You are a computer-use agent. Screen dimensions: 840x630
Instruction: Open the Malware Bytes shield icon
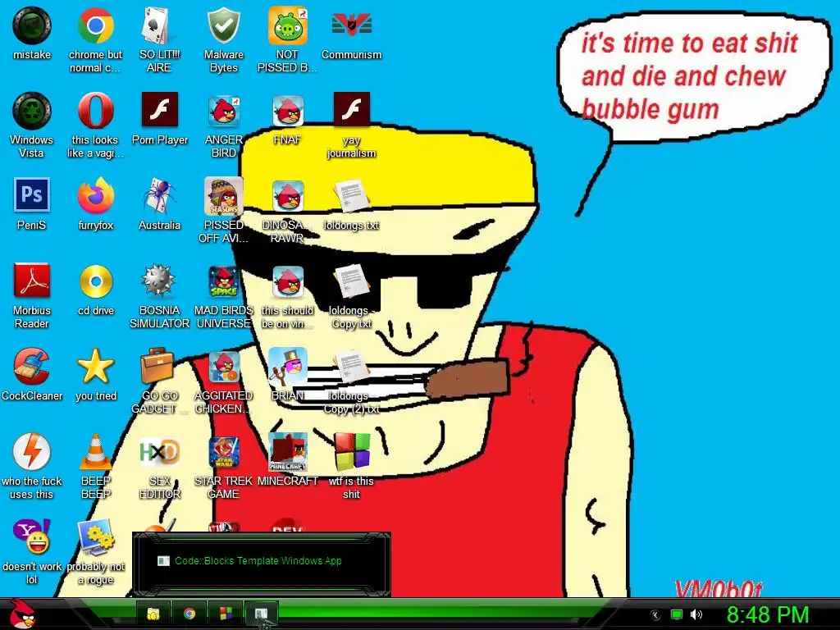[223, 25]
